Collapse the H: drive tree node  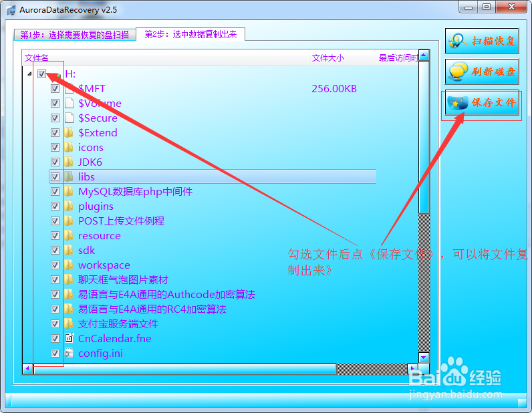tap(29, 74)
